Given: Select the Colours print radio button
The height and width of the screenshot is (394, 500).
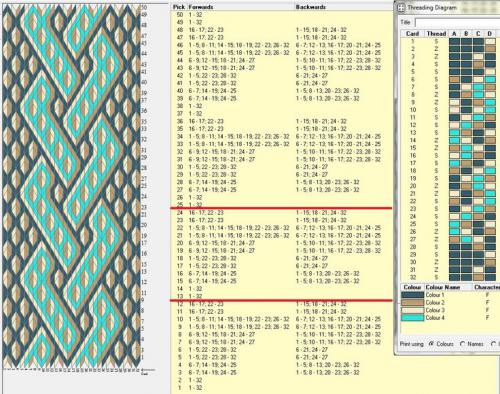Looking at the screenshot, I should click(431, 344).
